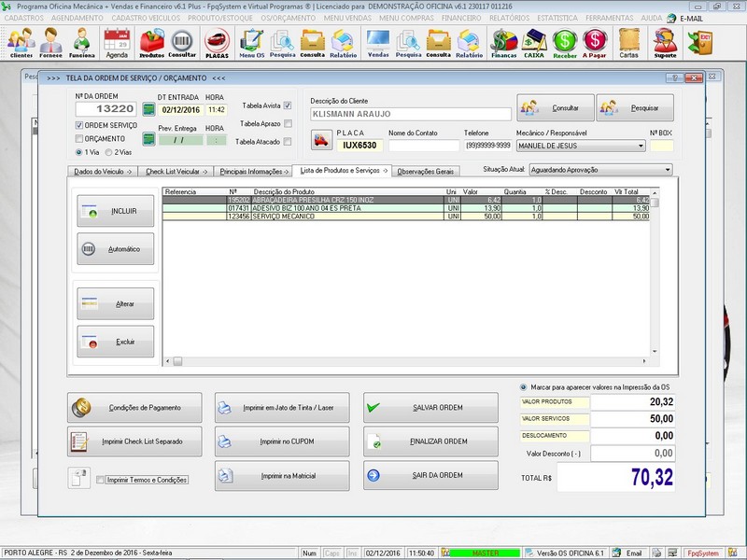The image size is (747, 560).
Task: Click the Pesquisa icon next to Menu OS
Action: [283, 43]
